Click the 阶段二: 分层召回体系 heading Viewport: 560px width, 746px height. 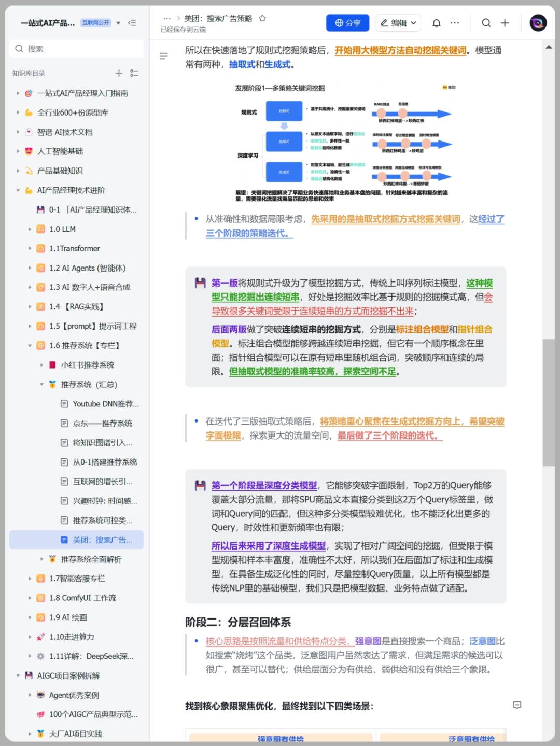click(x=238, y=622)
